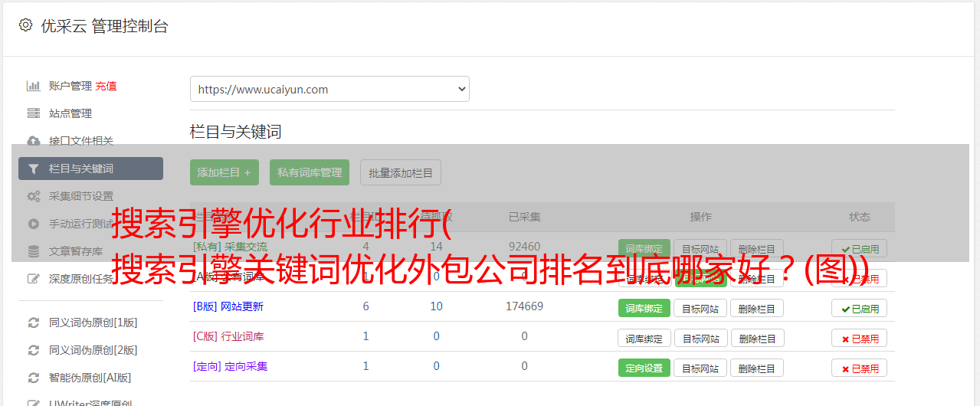Click 目标网站 in the 网站更新 row
980x406 pixels.
pyautogui.click(x=700, y=308)
